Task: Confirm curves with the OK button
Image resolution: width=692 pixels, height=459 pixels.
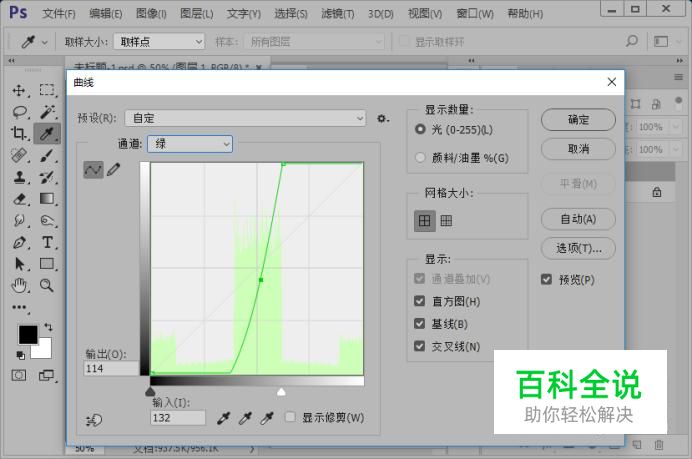Action: click(x=578, y=120)
